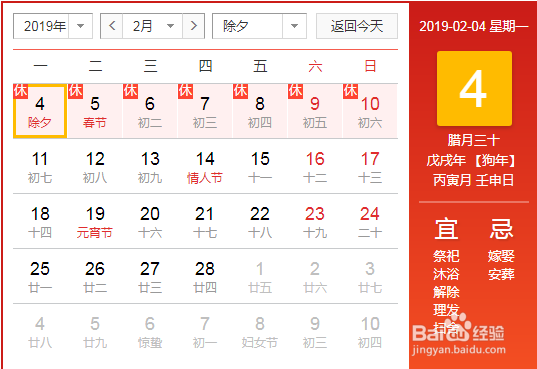537x369 pixels.
Task: Select Saturday February 9 初五
Action: [315, 111]
